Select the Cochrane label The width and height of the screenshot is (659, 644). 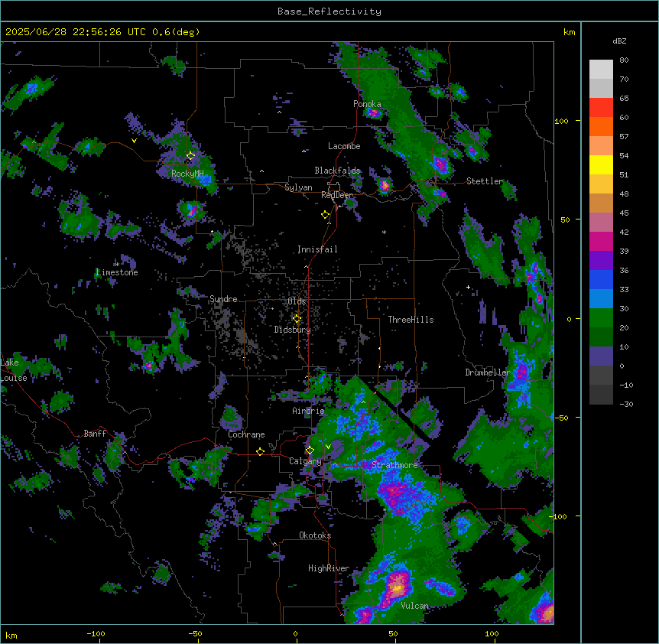click(246, 434)
